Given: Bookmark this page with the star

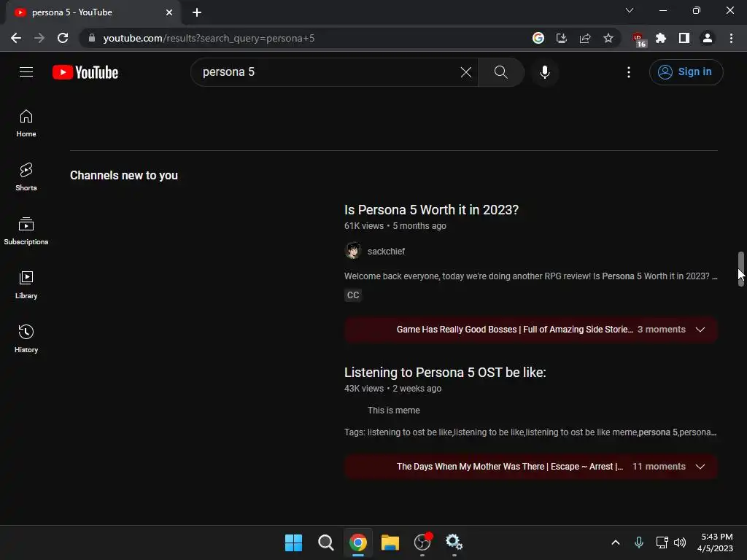Looking at the screenshot, I should point(608,38).
